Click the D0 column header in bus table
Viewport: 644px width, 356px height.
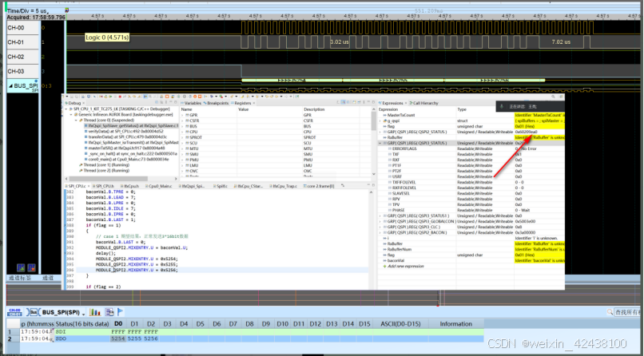click(x=118, y=323)
